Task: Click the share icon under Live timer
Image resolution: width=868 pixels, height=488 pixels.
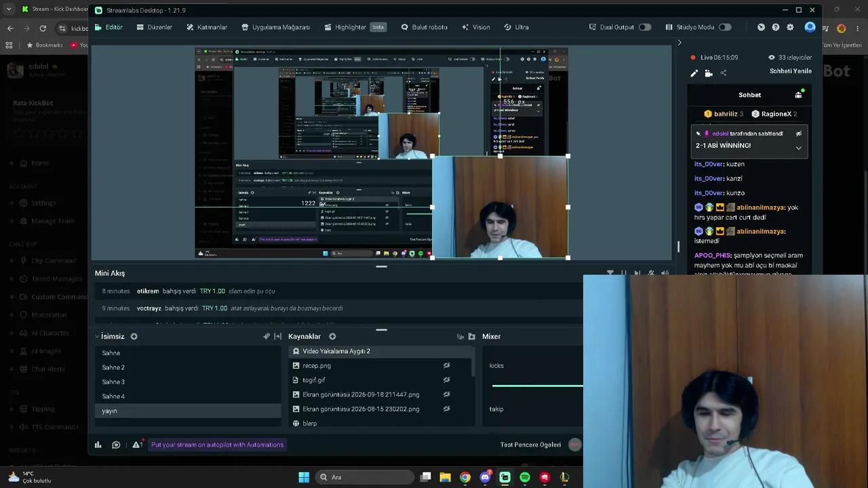Action: (x=723, y=73)
